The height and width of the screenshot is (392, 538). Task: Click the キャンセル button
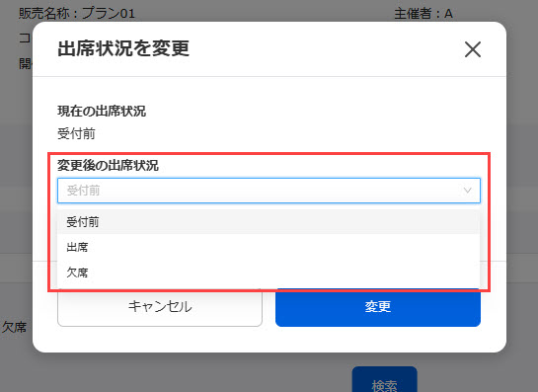160,307
